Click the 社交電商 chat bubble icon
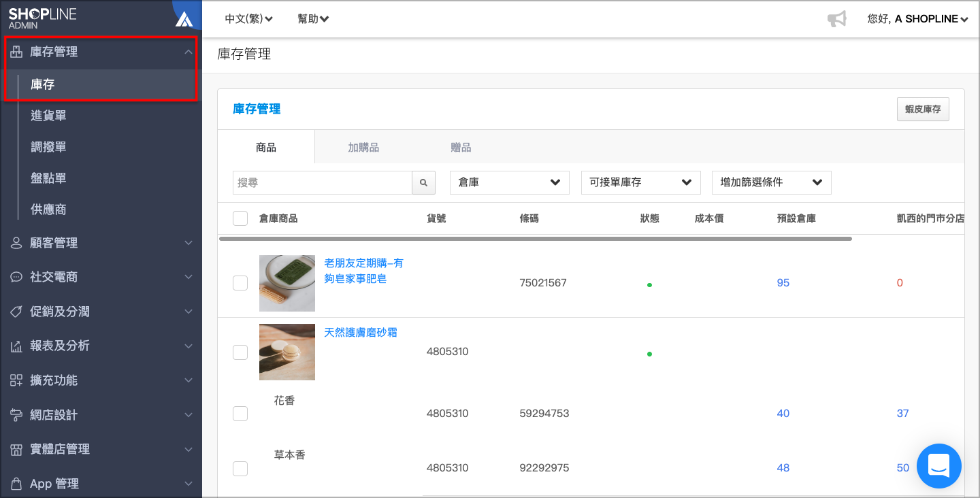Image resolution: width=980 pixels, height=498 pixels. point(16,277)
